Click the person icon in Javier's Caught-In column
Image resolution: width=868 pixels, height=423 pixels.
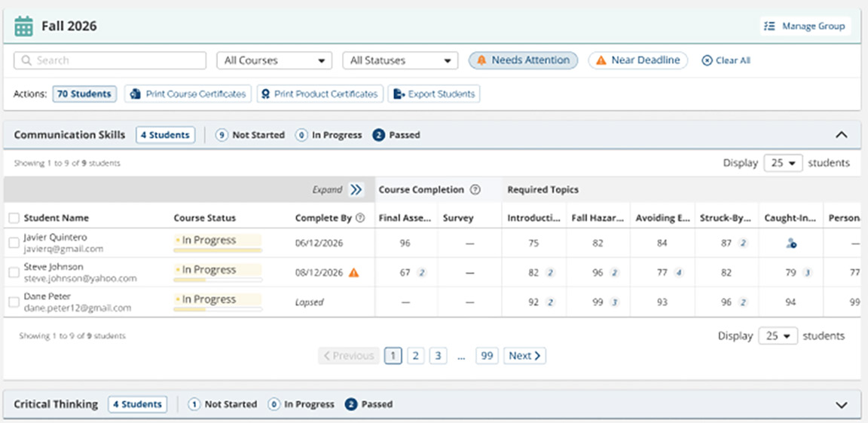[791, 243]
